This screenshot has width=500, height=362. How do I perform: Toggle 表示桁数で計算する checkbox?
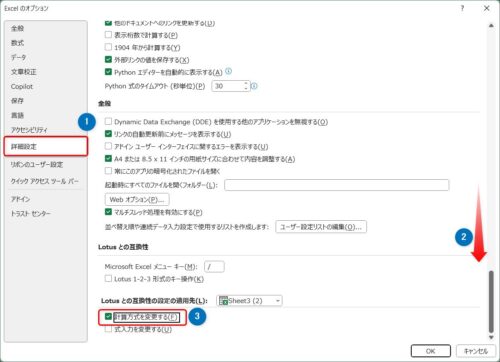(x=108, y=35)
